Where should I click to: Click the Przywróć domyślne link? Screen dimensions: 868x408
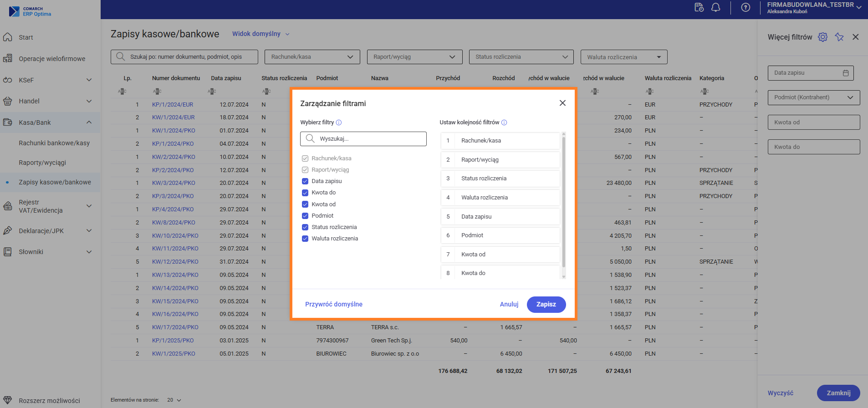(x=334, y=304)
